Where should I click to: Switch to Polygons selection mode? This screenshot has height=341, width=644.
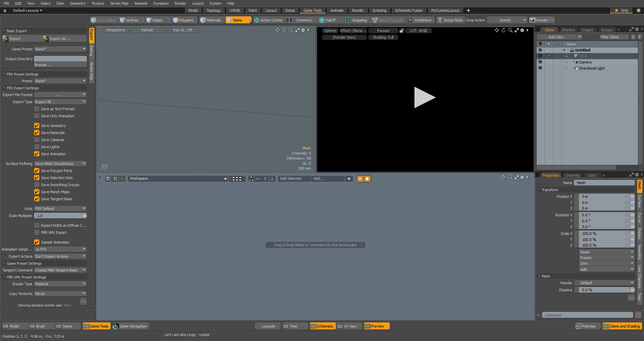coord(183,20)
